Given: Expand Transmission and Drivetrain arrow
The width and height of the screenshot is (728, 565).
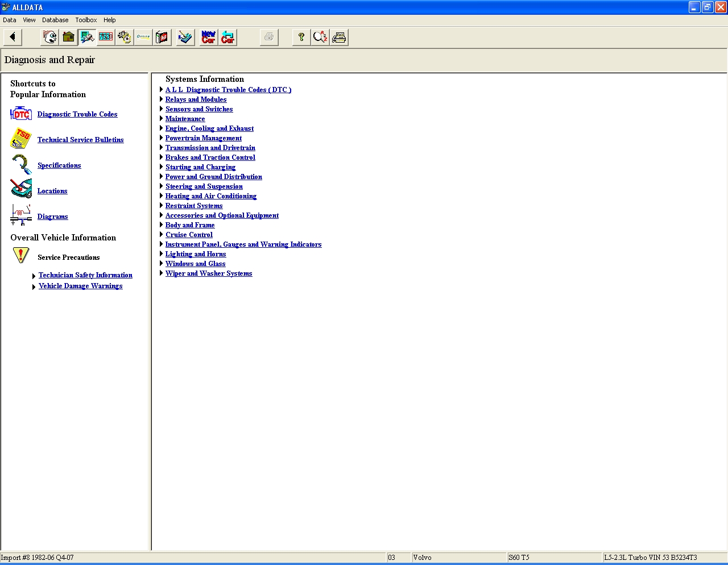Looking at the screenshot, I should click(x=162, y=148).
